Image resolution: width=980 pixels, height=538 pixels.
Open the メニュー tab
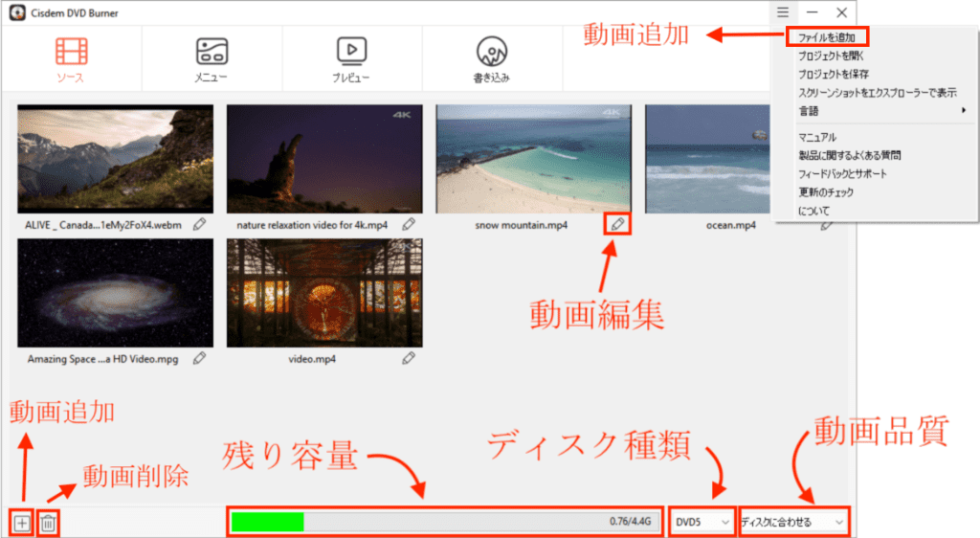point(212,60)
